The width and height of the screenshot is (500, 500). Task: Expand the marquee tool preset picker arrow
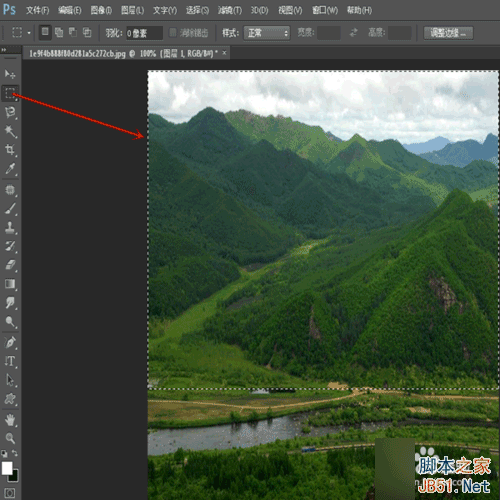click(x=29, y=33)
